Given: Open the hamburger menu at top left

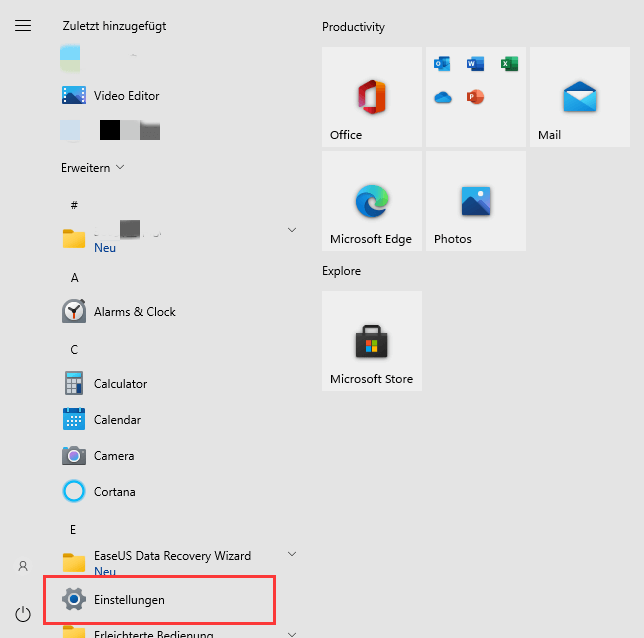Looking at the screenshot, I should [23, 26].
